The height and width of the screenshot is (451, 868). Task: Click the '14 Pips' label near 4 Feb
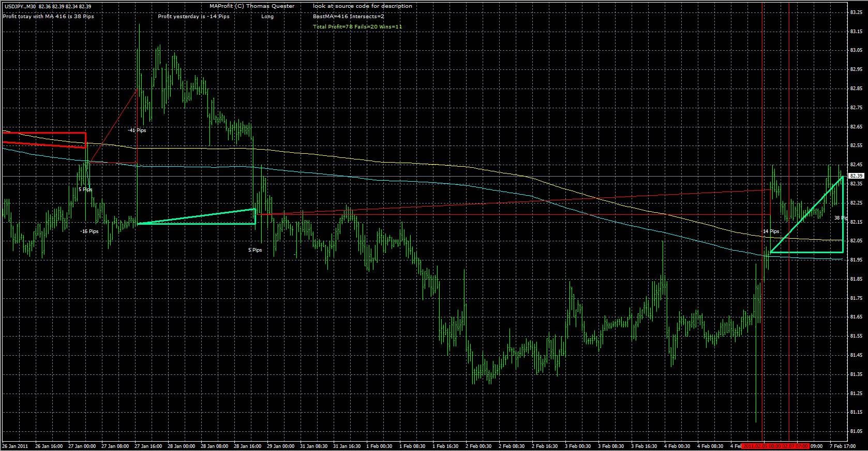tap(771, 231)
